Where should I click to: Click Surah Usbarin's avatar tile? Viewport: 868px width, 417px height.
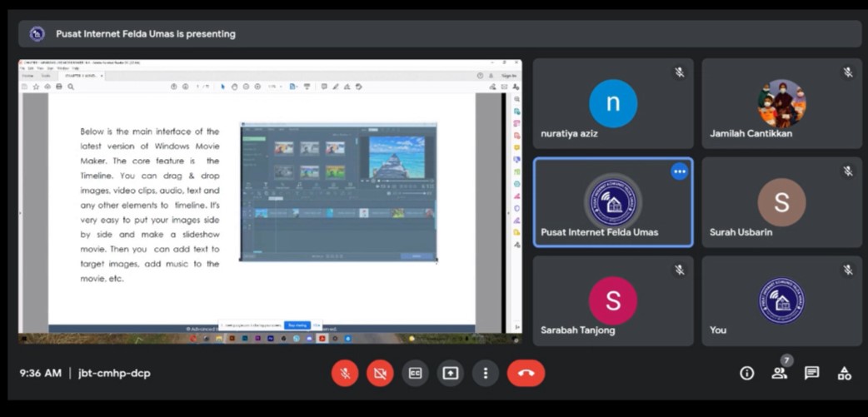coord(781,202)
